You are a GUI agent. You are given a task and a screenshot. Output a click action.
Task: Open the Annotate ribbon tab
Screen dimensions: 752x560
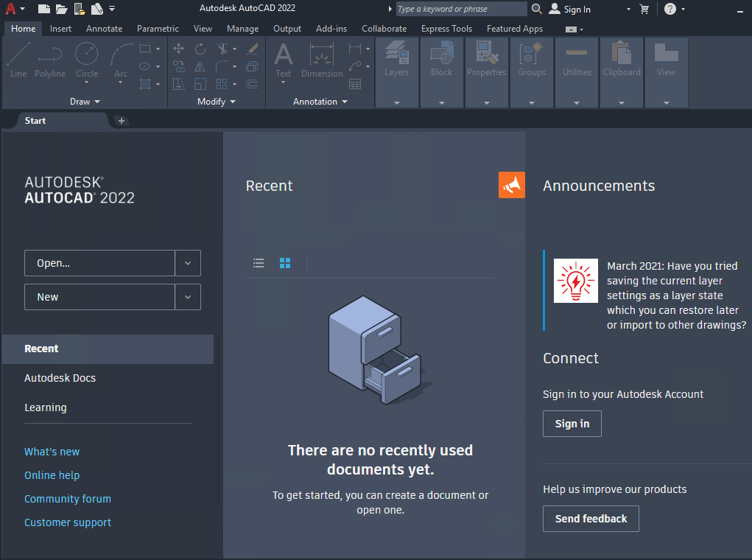pyautogui.click(x=104, y=29)
